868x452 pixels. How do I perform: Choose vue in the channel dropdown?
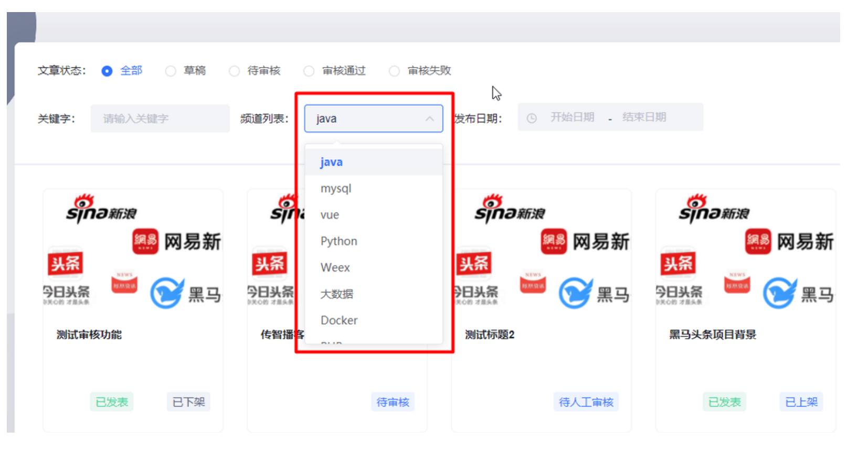click(374, 215)
